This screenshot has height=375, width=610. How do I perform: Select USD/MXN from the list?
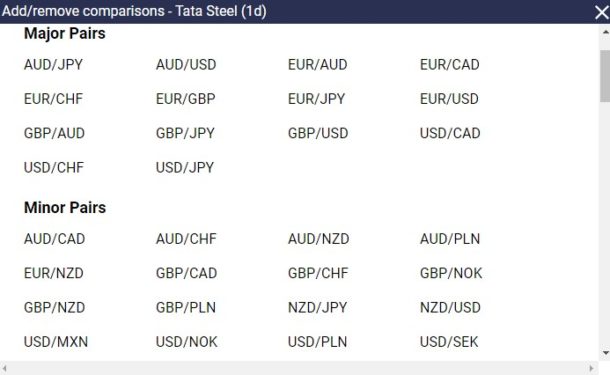coord(56,342)
